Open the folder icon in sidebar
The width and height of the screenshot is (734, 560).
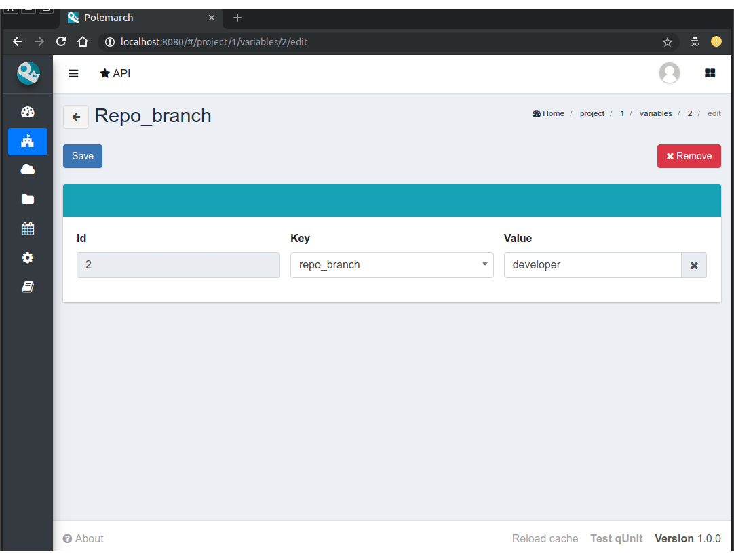(28, 199)
